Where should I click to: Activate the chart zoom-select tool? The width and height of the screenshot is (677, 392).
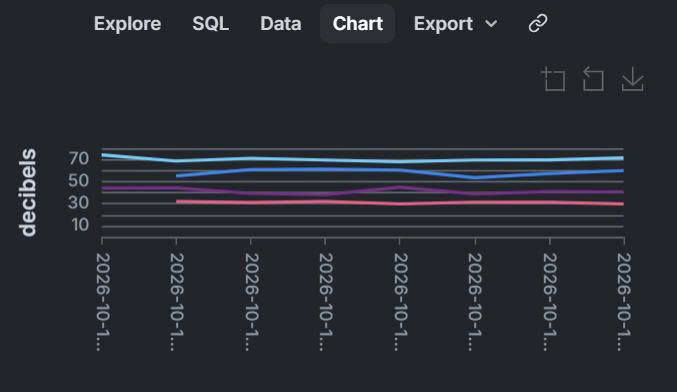(554, 79)
